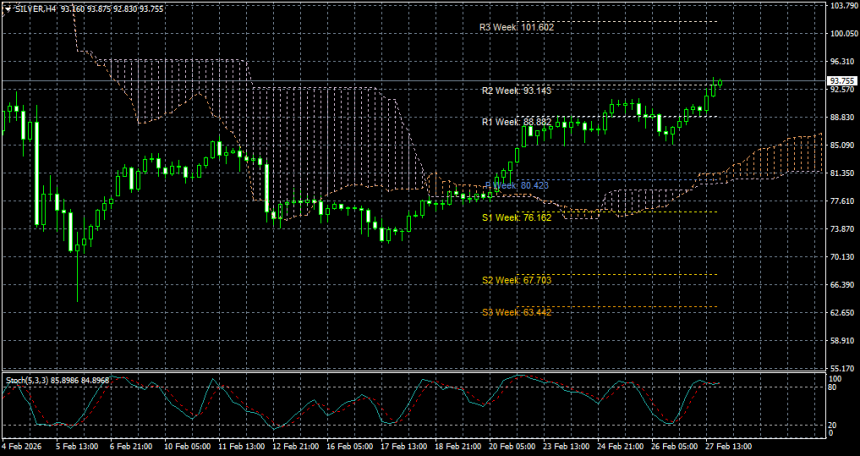
Task: Click the current price tag 93.755
Action: point(841,81)
